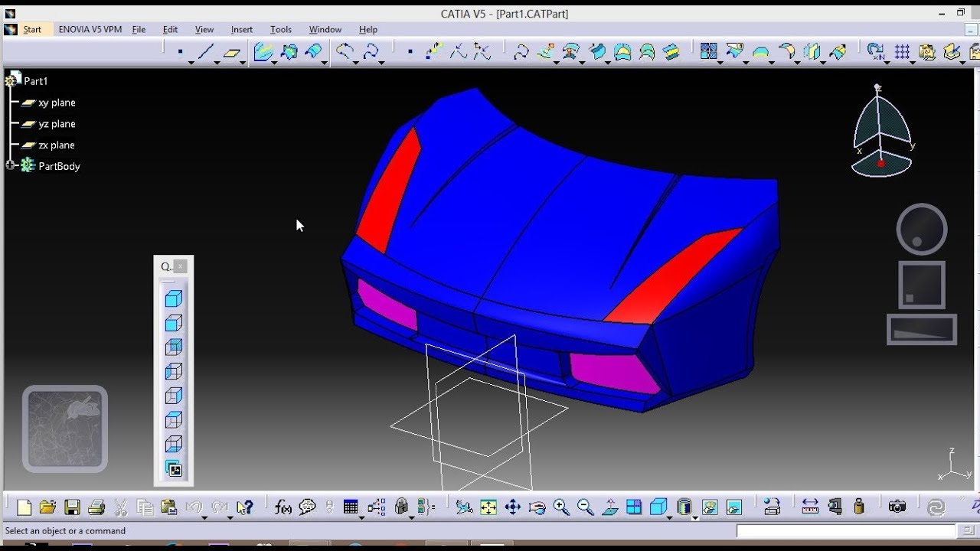Select the yz plane tree entry
980x551 pixels.
(x=57, y=124)
